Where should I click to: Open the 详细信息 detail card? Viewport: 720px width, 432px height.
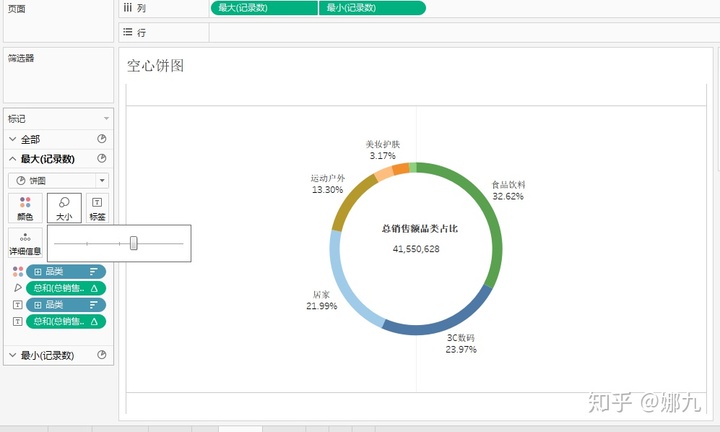point(25,243)
